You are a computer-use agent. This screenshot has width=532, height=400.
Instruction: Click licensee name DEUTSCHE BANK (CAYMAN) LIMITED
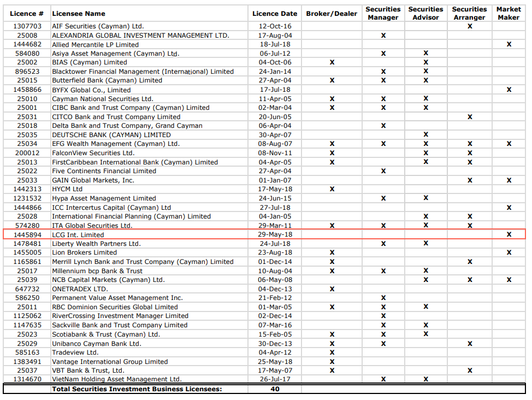(x=111, y=135)
